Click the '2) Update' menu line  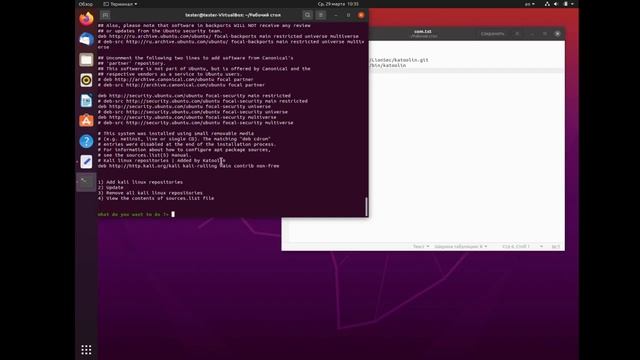110,187
